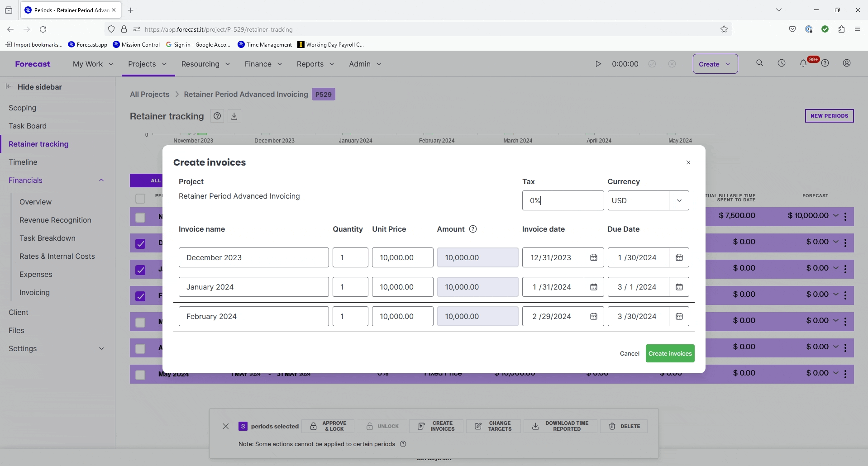Open notifications bell icon
868x466 pixels.
(803, 63)
